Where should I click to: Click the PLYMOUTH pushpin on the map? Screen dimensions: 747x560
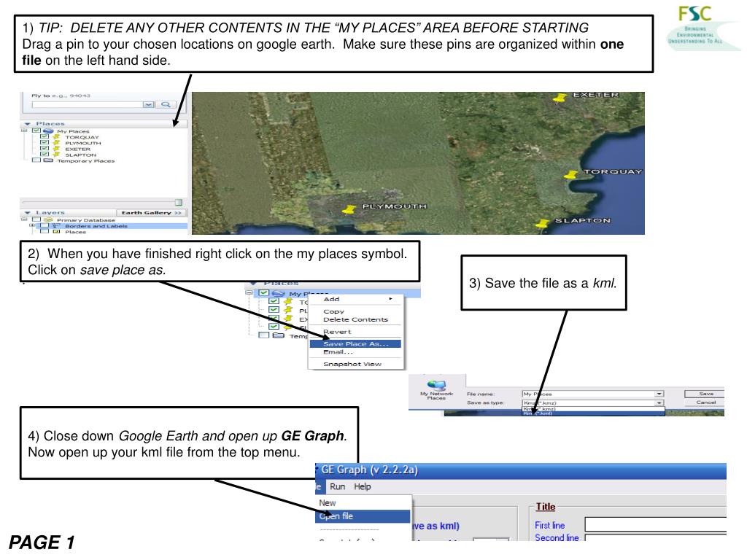pos(349,209)
